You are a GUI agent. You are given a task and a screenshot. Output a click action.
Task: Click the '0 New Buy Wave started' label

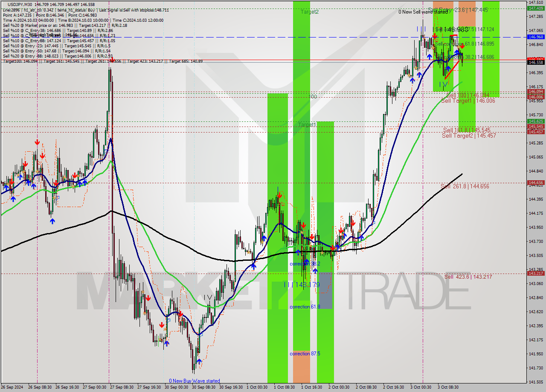[195, 381]
